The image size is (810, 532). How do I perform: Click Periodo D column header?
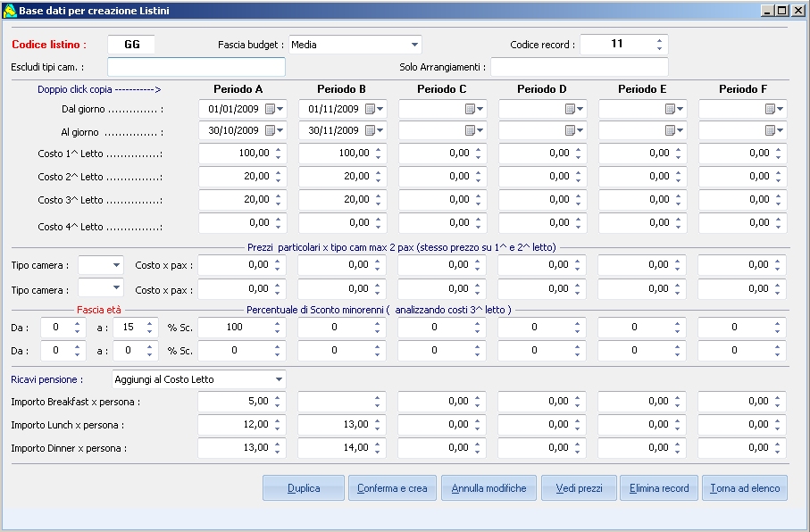[x=542, y=89]
